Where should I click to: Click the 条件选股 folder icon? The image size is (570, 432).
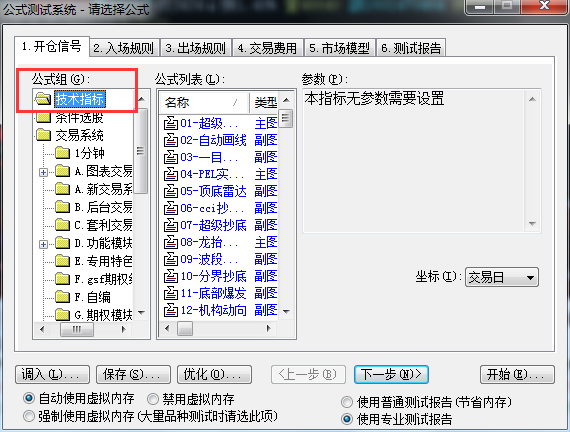[44, 117]
